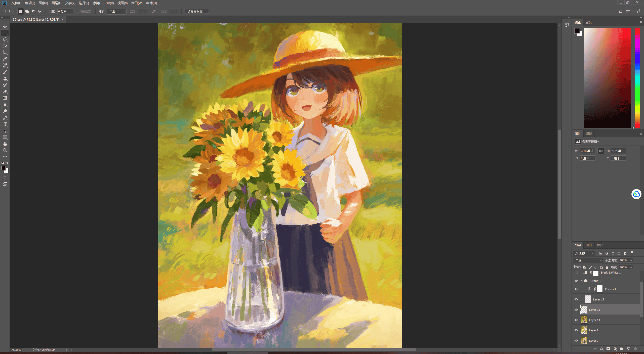Toggle Curves 1 layer visibility
Viewport: 644px width, 354px height.
[x=576, y=289]
